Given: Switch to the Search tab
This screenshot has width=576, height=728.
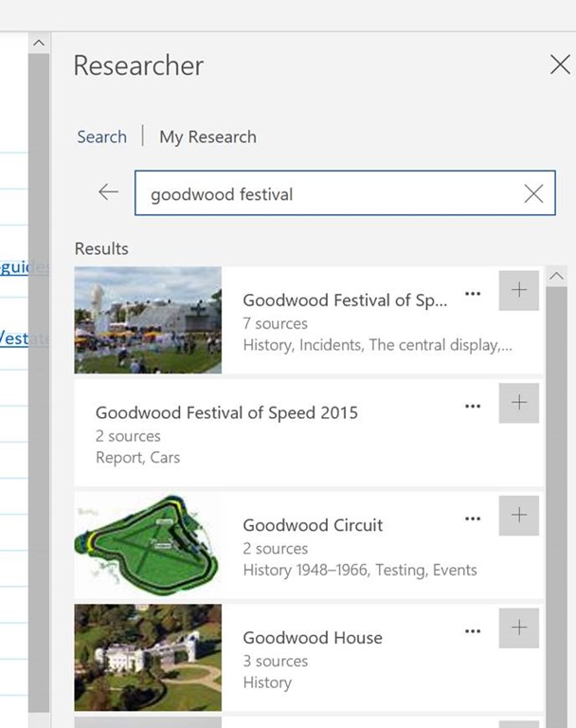Looking at the screenshot, I should (x=101, y=136).
